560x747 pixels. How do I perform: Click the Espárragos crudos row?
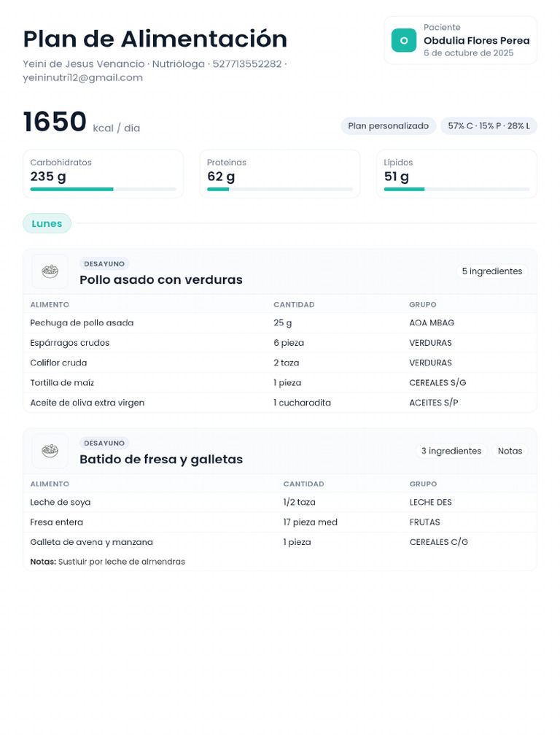pos(280,343)
